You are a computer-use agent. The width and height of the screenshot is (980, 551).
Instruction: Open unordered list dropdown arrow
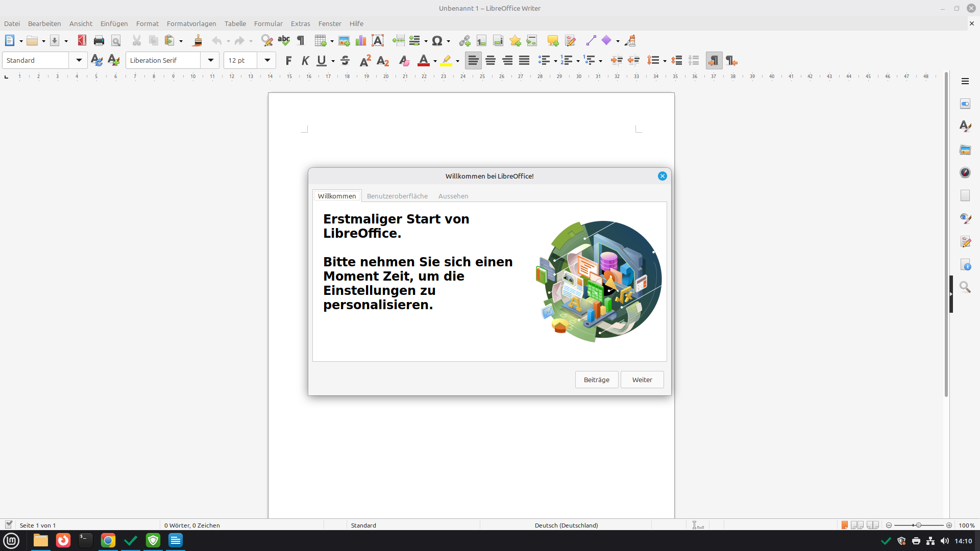555,61
